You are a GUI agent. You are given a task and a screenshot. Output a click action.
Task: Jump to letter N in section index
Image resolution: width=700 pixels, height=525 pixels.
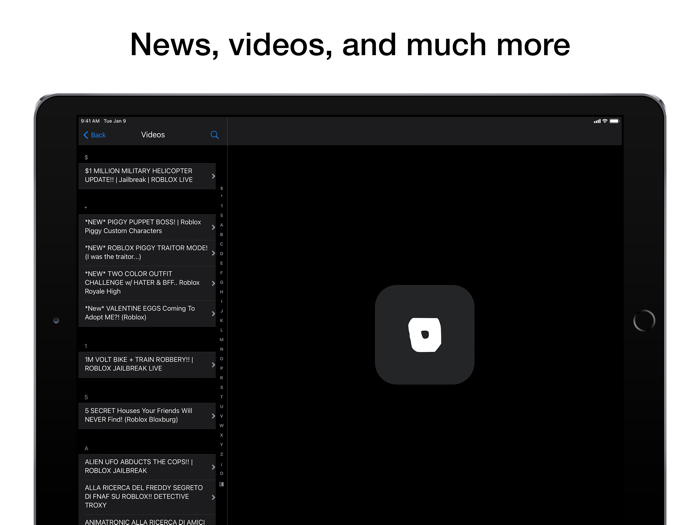click(x=221, y=349)
